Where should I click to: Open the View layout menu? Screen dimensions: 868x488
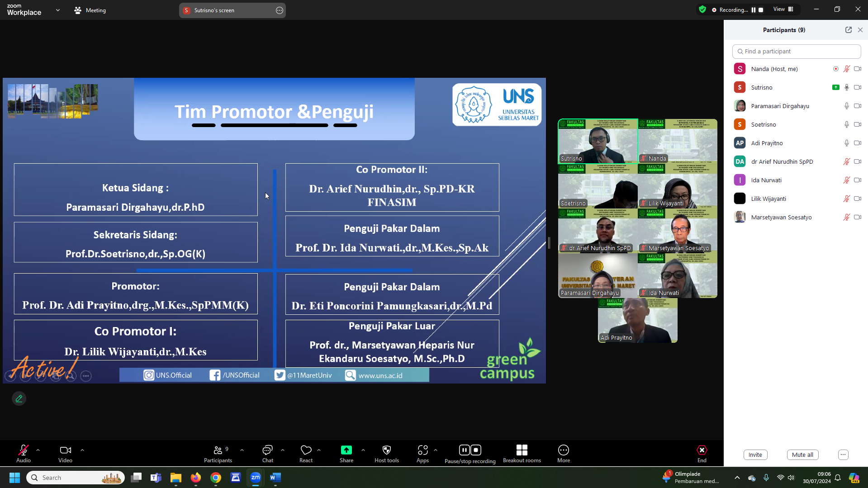coord(783,9)
